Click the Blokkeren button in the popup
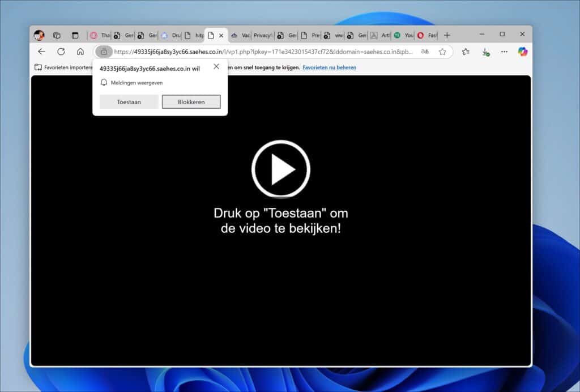 (191, 102)
